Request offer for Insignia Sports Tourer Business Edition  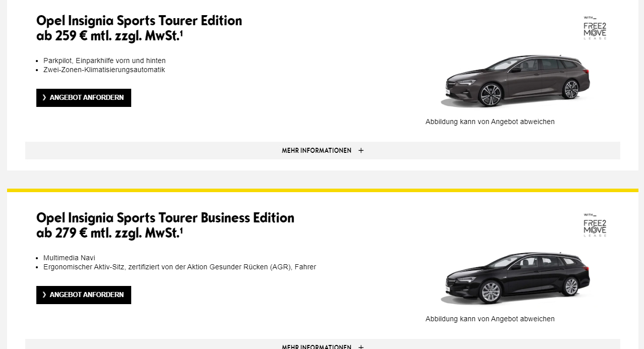(x=84, y=295)
